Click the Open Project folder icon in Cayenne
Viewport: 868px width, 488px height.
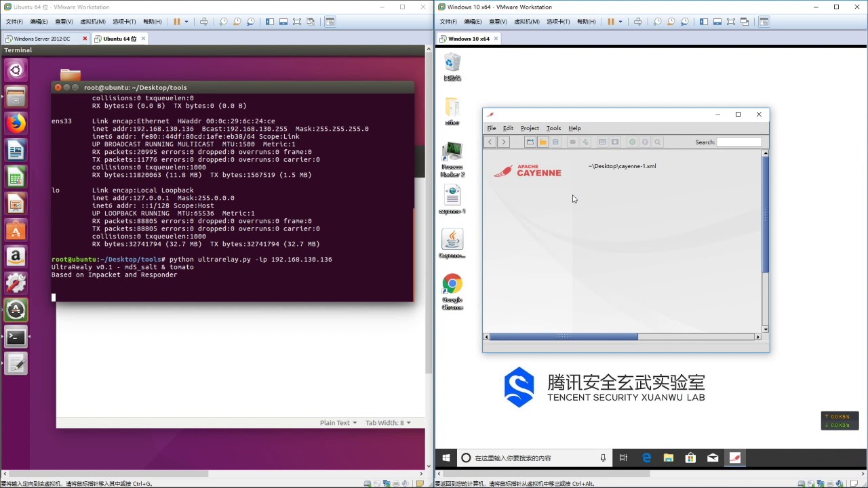(x=542, y=142)
